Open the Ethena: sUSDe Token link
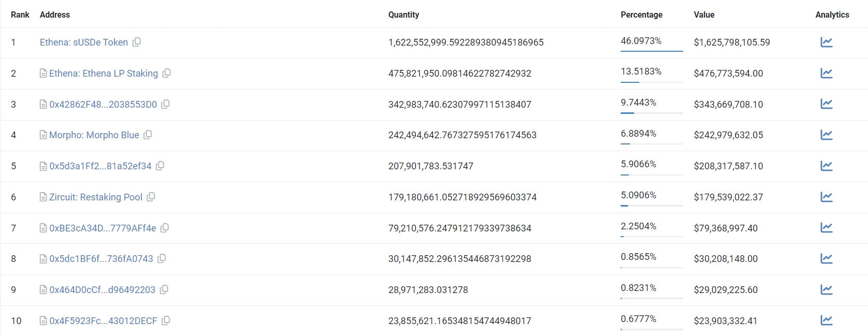This screenshot has height=336, width=868. [84, 42]
